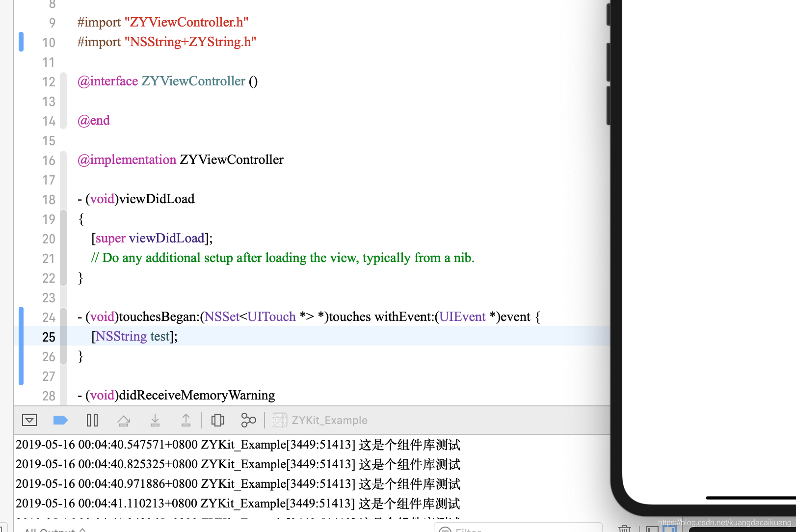Click the simulator's middle side hardware button
The width and height of the screenshot is (796, 532).
point(609,62)
